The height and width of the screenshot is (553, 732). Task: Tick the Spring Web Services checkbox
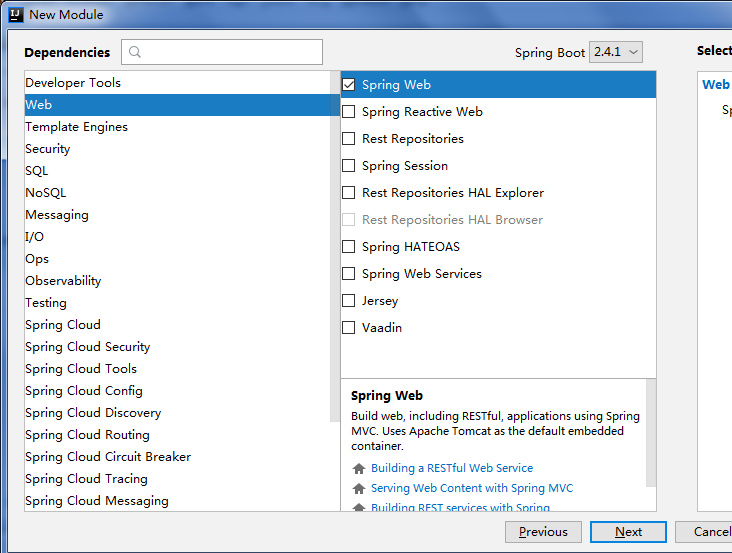coord(349,273)
